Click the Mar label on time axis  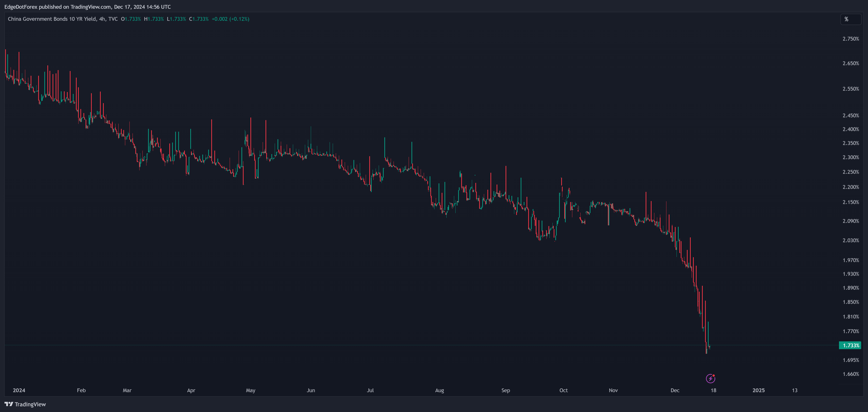tap(127, 391)
